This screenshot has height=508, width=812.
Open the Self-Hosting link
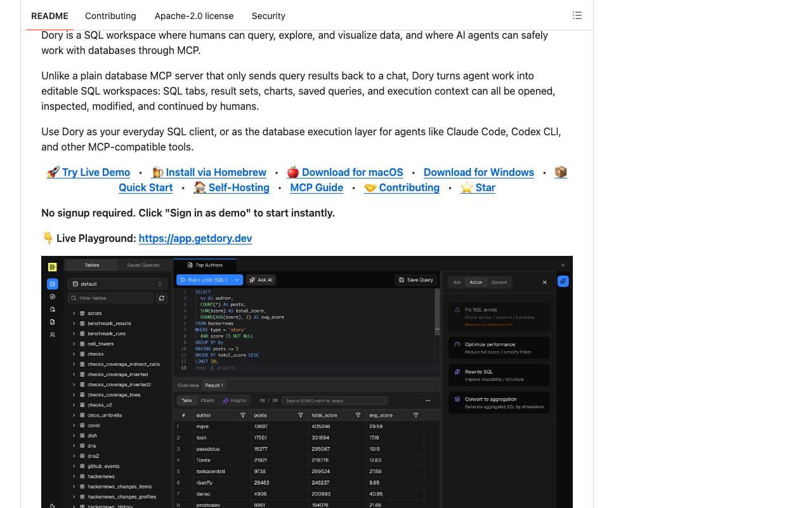click(x=232, y=188)
